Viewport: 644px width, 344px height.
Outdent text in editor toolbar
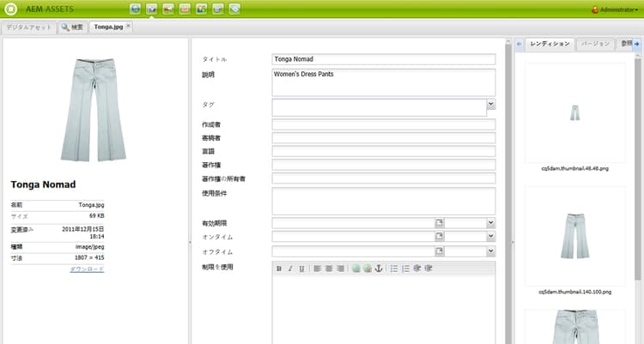(416, 269)
